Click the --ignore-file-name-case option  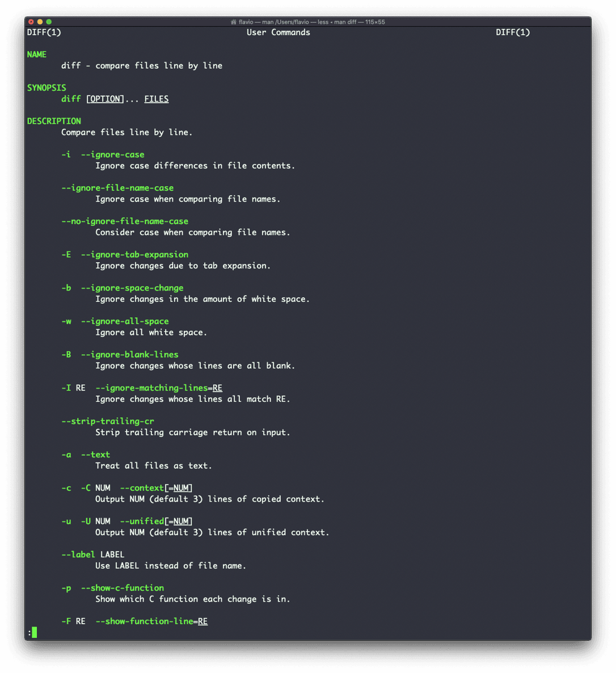[x=117, y=188]
